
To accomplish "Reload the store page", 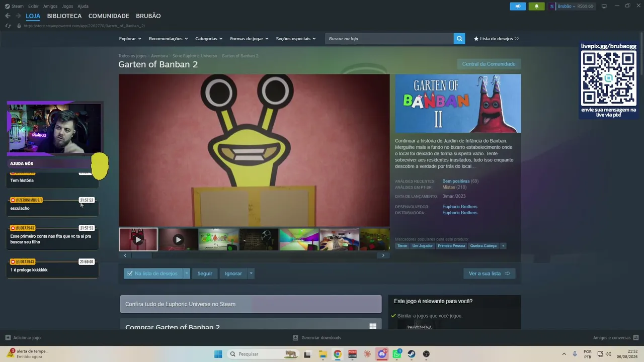I will (x=8, y=26).
